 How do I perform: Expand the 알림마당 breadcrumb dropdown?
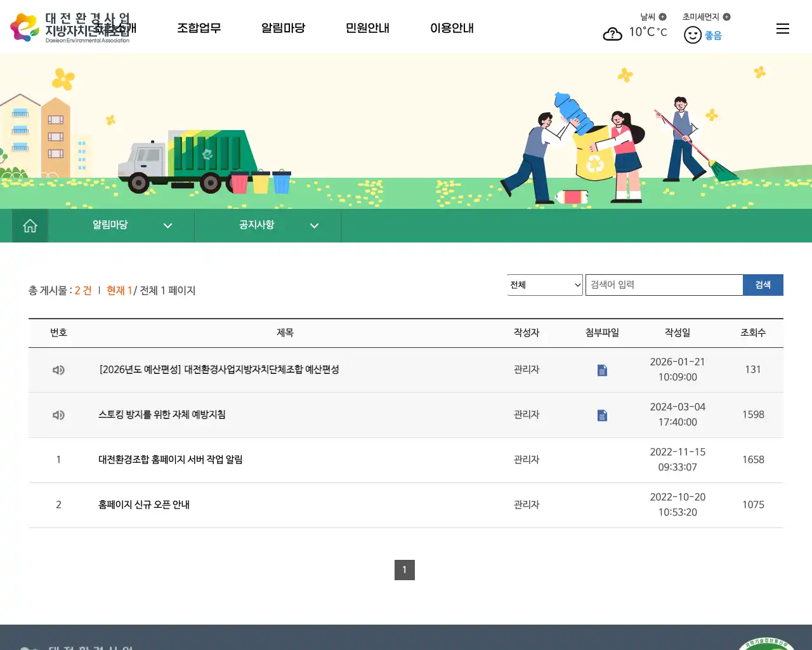click(x=167, y=225)
